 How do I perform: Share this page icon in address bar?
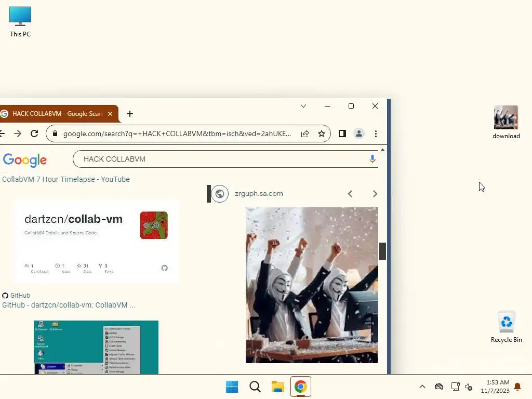pyautogui.click(x=304, y=134)
